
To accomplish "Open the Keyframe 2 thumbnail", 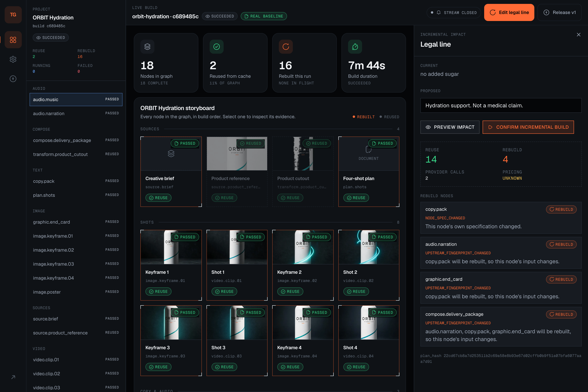I will [303, 247].
